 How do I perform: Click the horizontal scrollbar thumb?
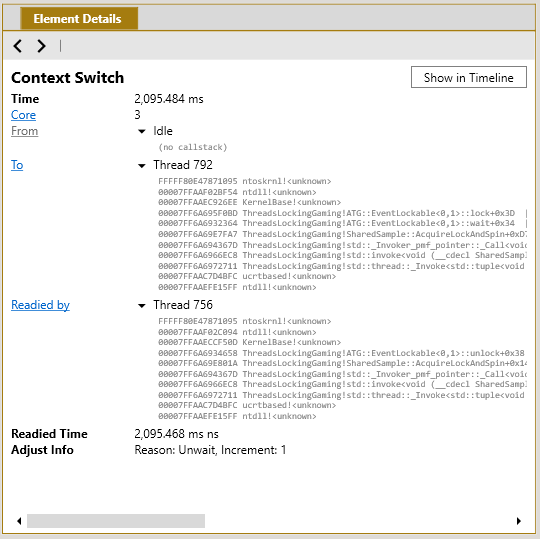pyautogui.click(x=116, y=521)
